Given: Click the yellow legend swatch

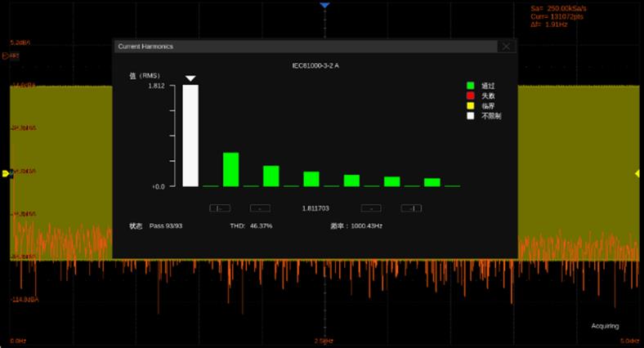Looking at the screenshot, I should pos(471,106).
